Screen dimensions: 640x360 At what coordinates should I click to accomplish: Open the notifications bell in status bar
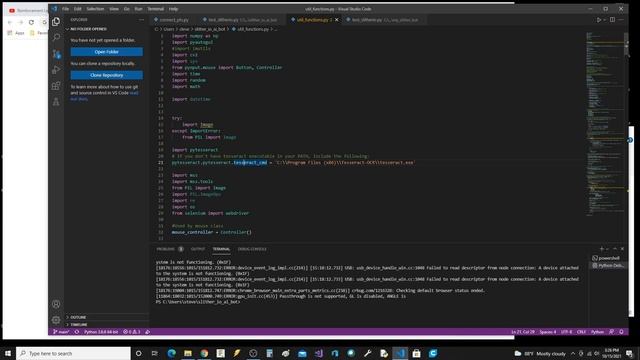(x=621, y=332)
